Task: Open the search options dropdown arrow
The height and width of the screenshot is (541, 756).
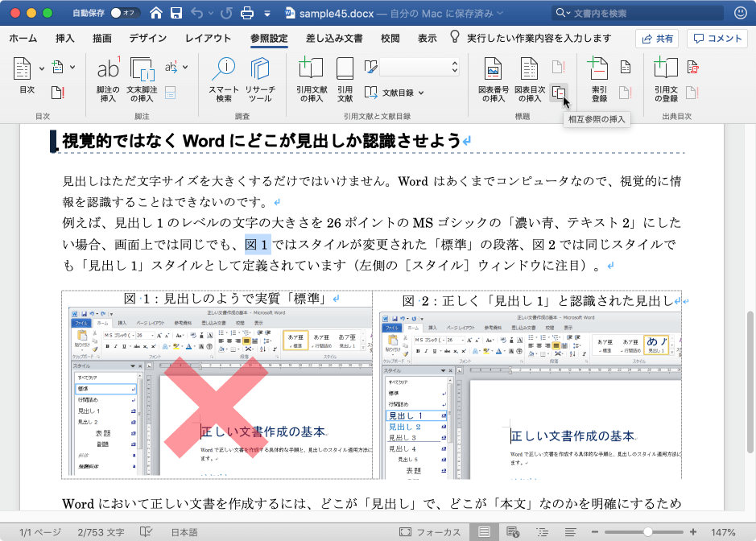Action: (x=568, y=13)
